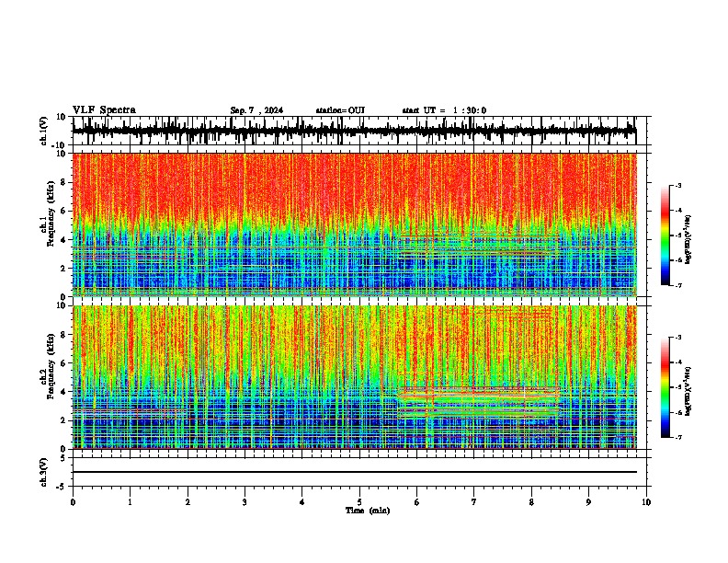Click the ch.1 log(PSD) color bar title

[688, 240]
